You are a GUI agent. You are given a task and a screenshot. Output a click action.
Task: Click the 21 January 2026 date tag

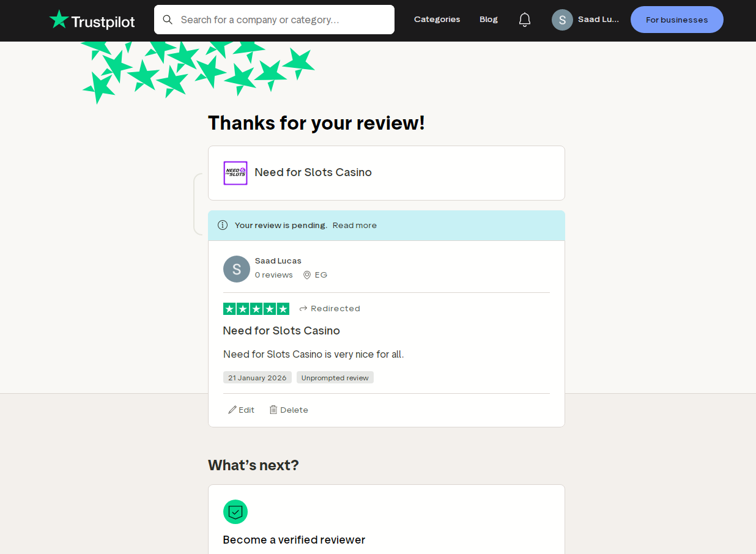(x=258, y=377)
